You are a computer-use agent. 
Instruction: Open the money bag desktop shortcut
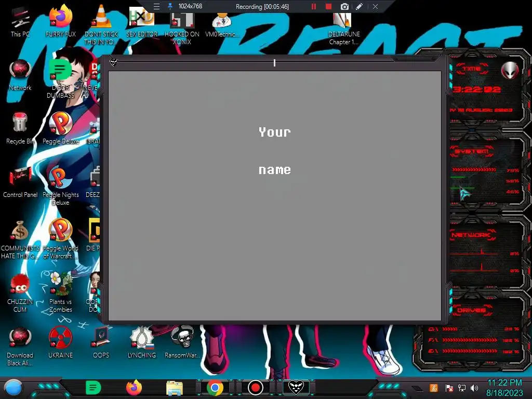[20, 239]
